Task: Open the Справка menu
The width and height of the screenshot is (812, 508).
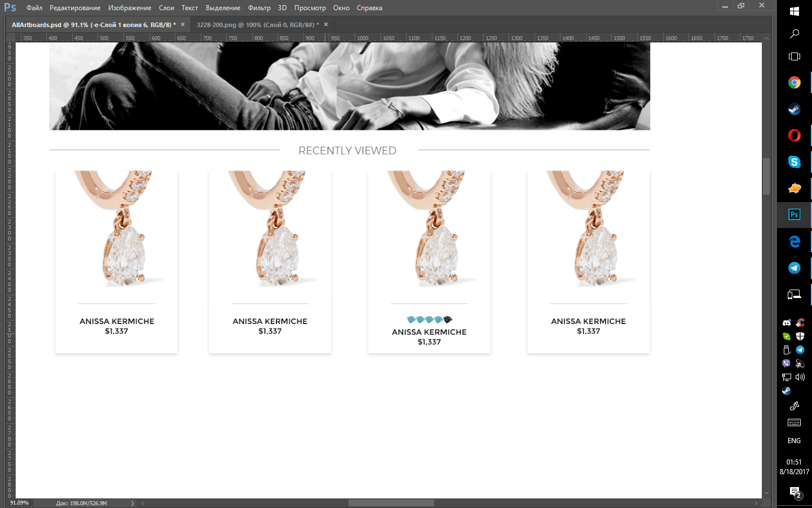Action: (369, 8)
